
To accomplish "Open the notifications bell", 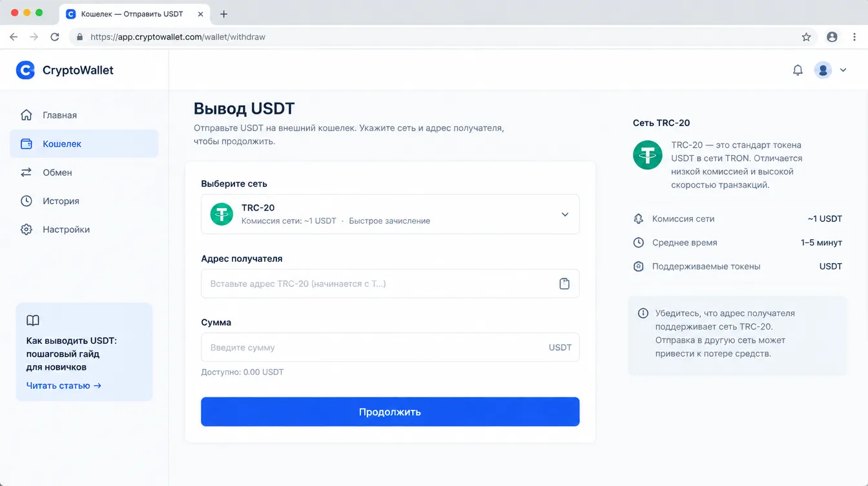I will click(798, 70).
